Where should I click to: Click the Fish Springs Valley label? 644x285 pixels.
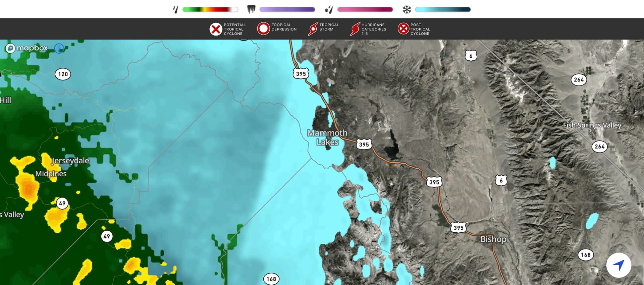(x=592, y=125)
